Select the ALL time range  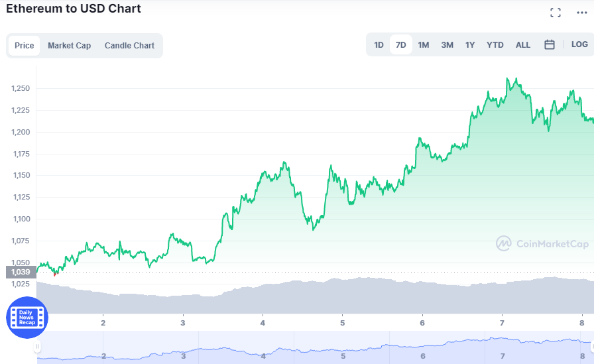coord(523,44)
